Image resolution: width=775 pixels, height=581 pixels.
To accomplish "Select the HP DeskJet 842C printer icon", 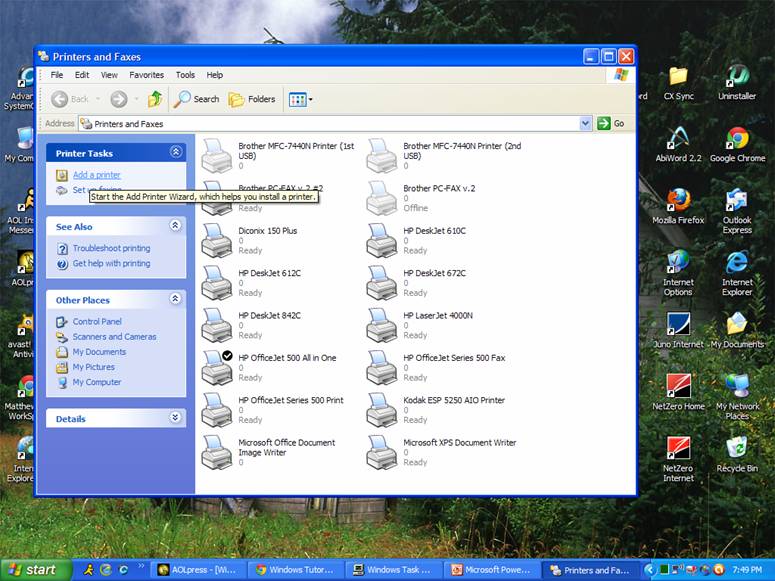I will 216,325.
